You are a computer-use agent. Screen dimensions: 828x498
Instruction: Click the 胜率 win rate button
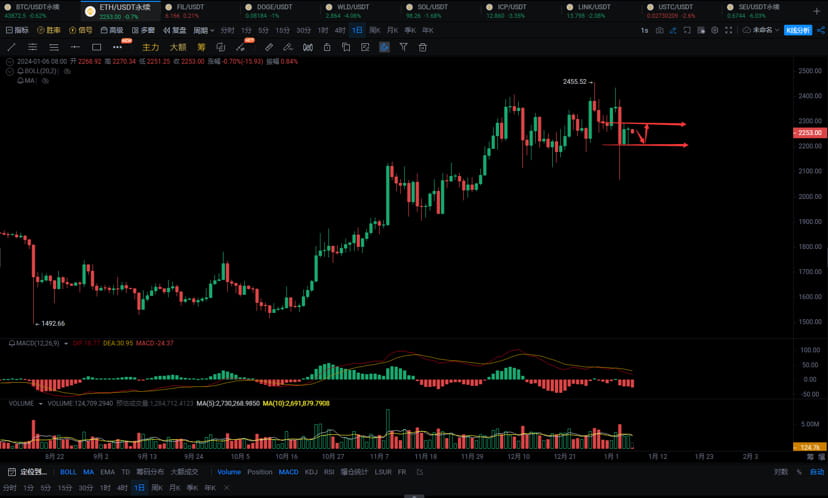point(49,31)
